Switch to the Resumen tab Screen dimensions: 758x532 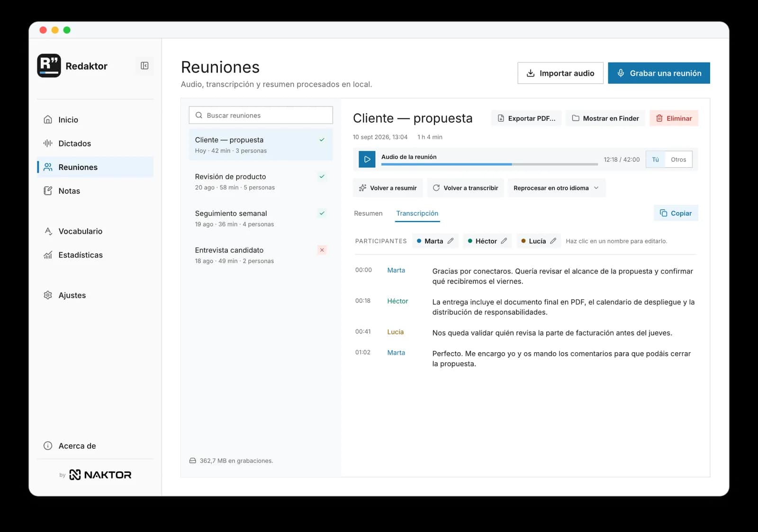[368, 213]
